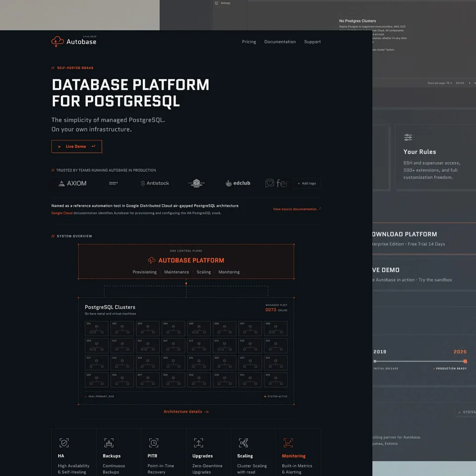Select cluster tile 001
The height and width of the screenshot is (476, 476).
pos(97,328)
